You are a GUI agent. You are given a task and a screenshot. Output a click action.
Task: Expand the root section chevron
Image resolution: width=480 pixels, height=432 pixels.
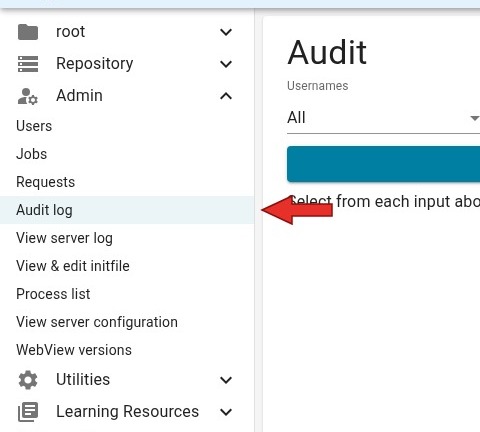[226, 32]
